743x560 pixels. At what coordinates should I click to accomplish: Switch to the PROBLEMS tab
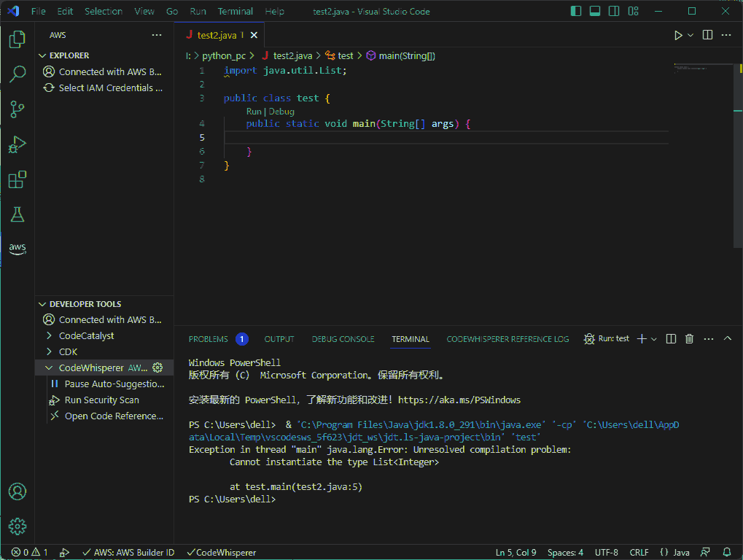click(208, 339)
